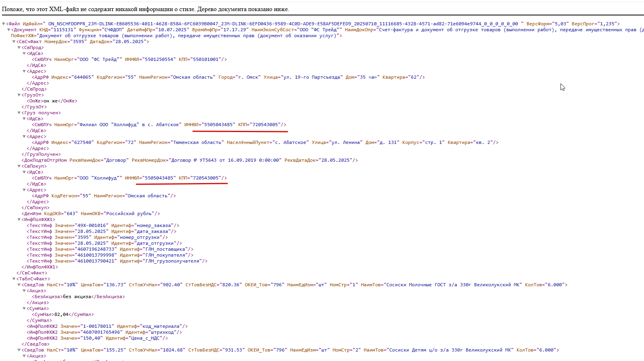
Task: Click ТекстИнф дата_отгрузки line
Action: click(104, 243)
